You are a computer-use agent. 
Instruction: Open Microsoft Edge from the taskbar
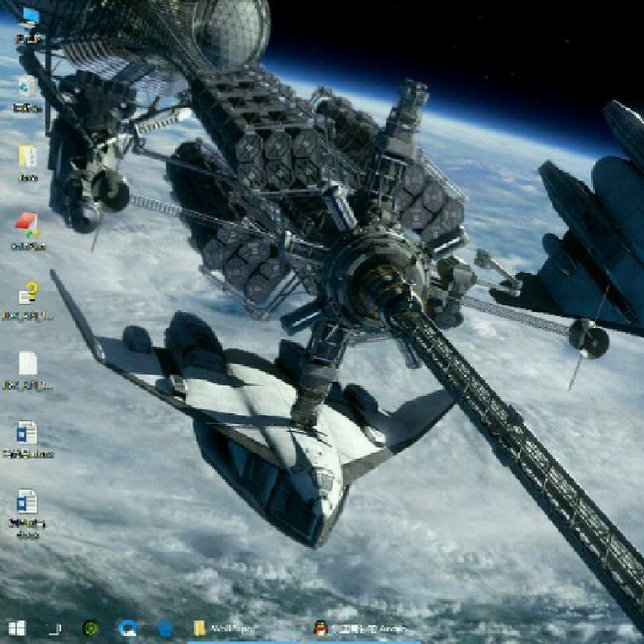click(165, 629)
